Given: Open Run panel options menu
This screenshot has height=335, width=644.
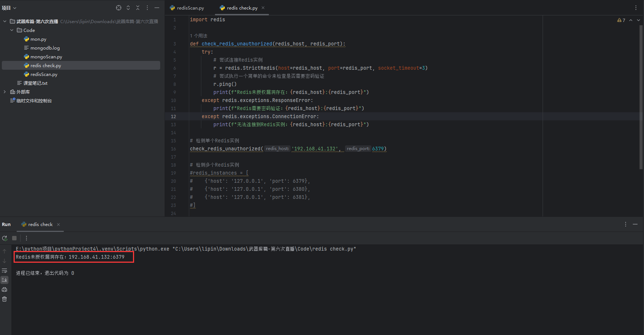Looking at the screenshot, I should coord(626,224).
